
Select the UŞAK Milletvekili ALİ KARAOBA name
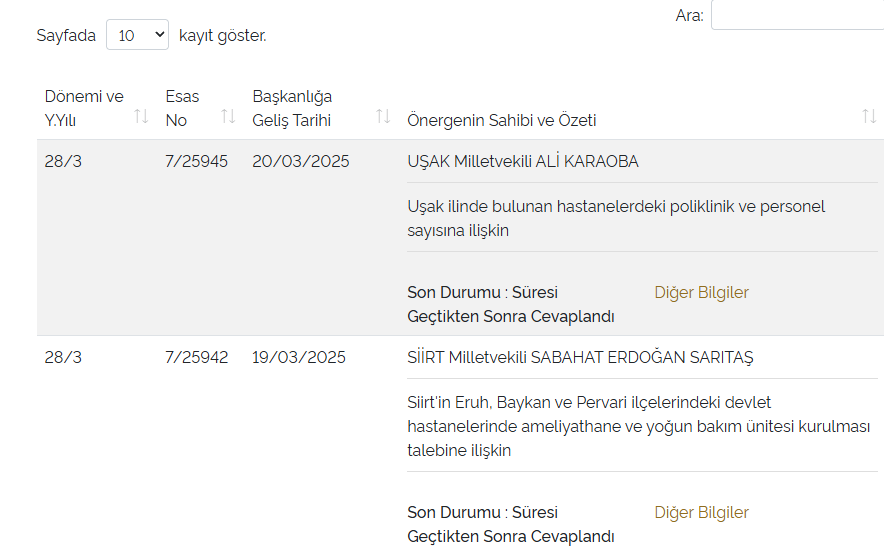pyautogui.click(x=522, y=161)
